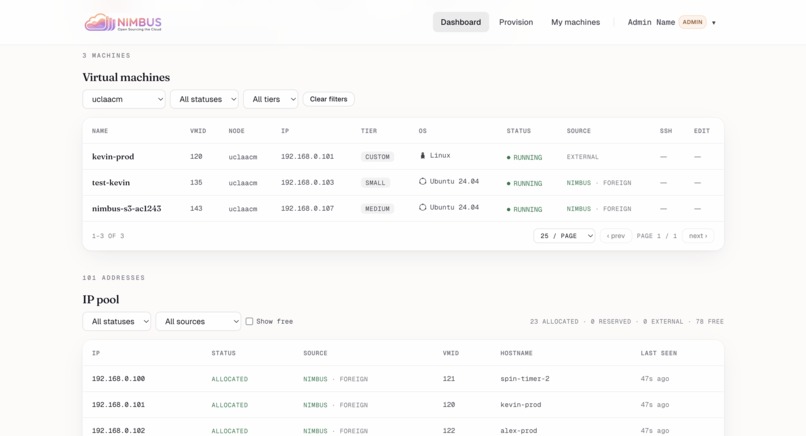Switch to the Dashboard tab
This screenshot has width=806, height=436.
pyautogui.click(x=461, y=22)
